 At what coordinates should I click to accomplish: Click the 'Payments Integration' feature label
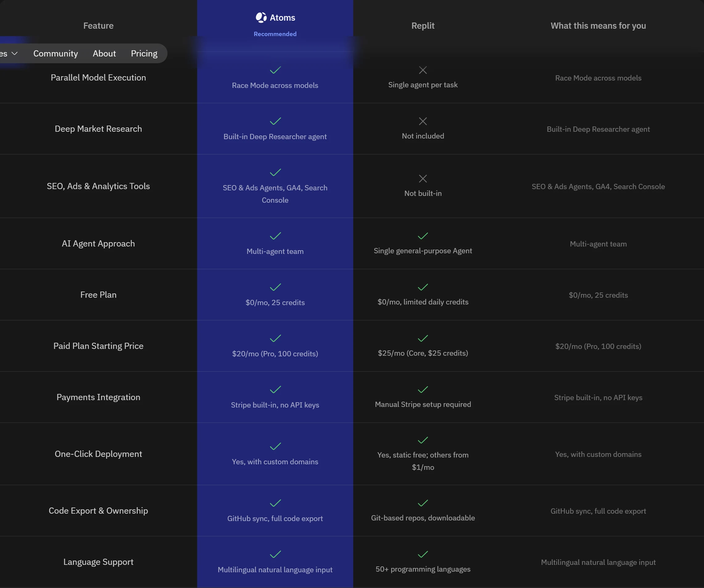click(98, 397)
